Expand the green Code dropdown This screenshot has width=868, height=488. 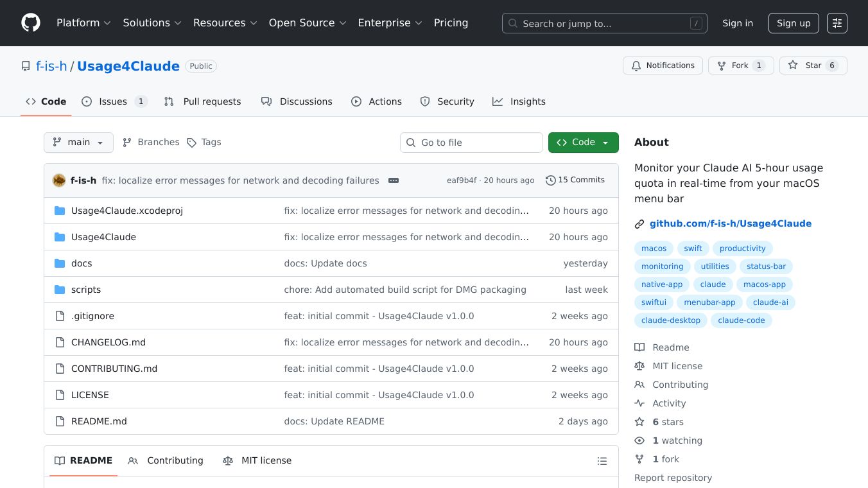click(x=583, y=143)
